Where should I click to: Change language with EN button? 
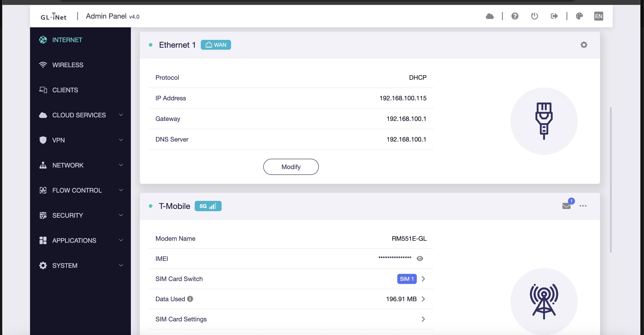599,16
